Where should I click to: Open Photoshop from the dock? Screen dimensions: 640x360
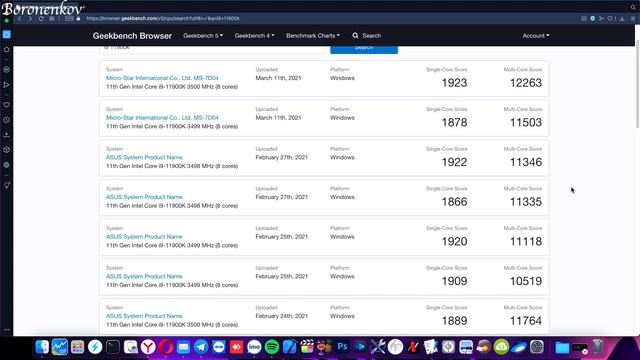342,347
